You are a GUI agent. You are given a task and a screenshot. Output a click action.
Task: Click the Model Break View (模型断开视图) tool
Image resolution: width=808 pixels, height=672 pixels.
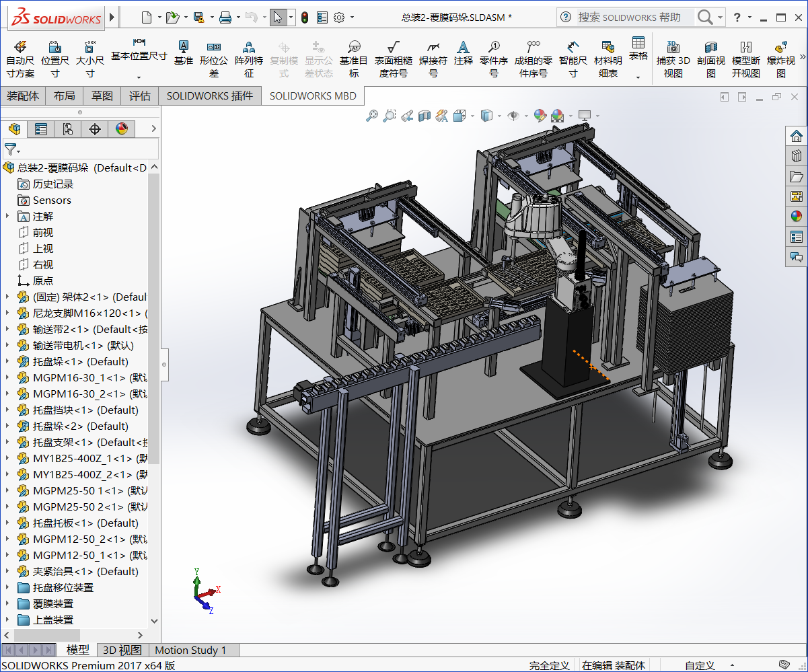(746, 59)
